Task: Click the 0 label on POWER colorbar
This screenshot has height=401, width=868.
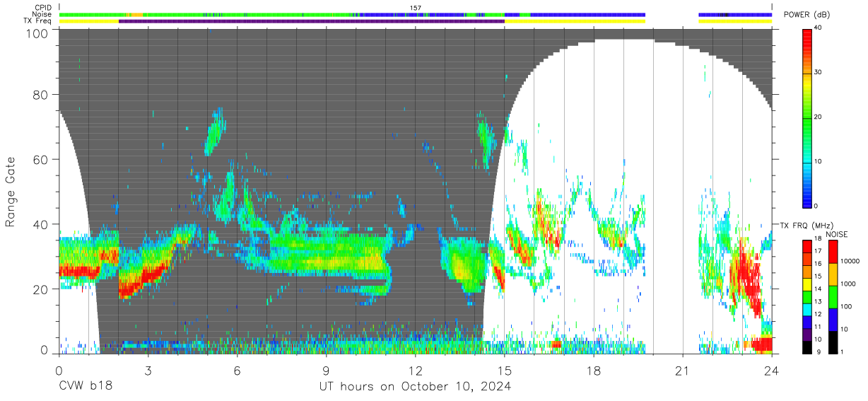Action: pos(816,206)
